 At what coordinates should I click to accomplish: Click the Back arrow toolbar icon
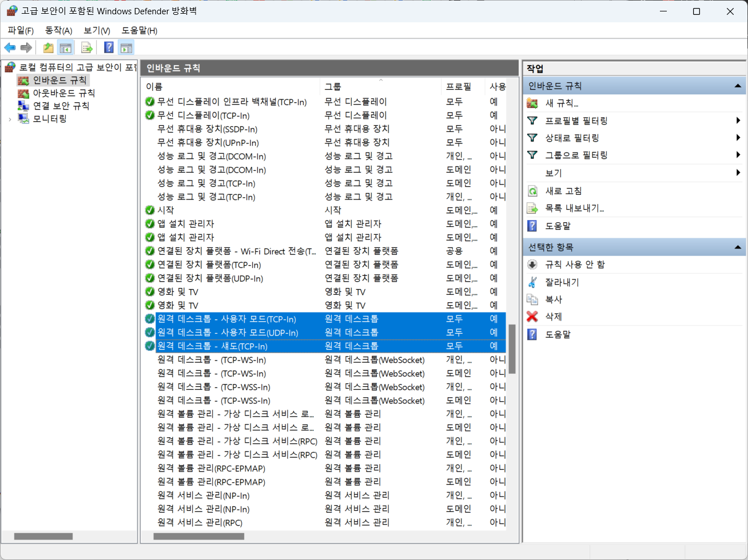[x=10, y=48]
